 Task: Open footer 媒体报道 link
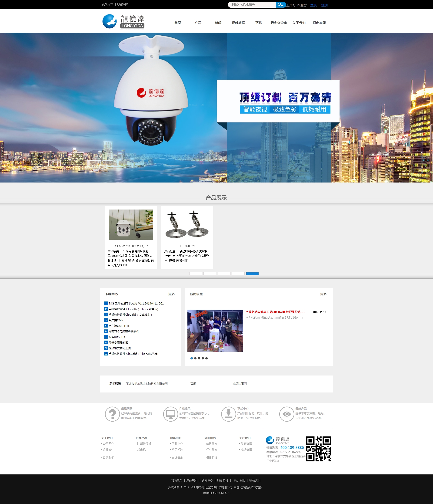[x=211, y=458]
